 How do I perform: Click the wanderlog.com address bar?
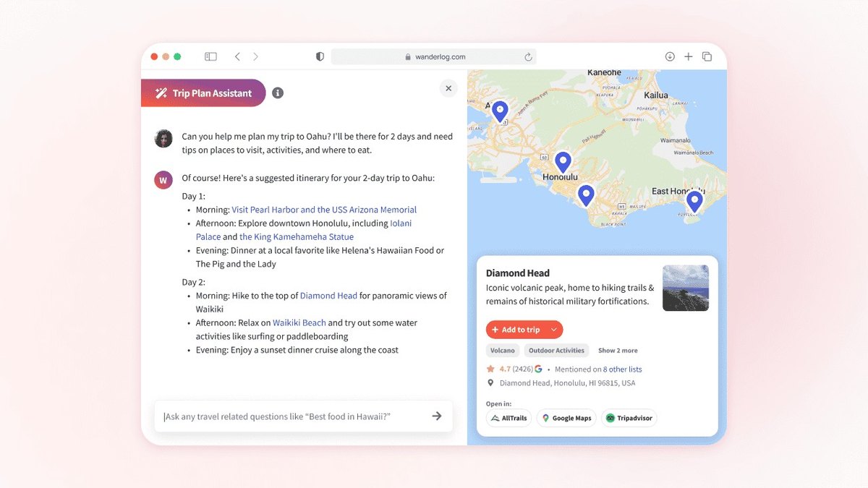coord(434,56)
